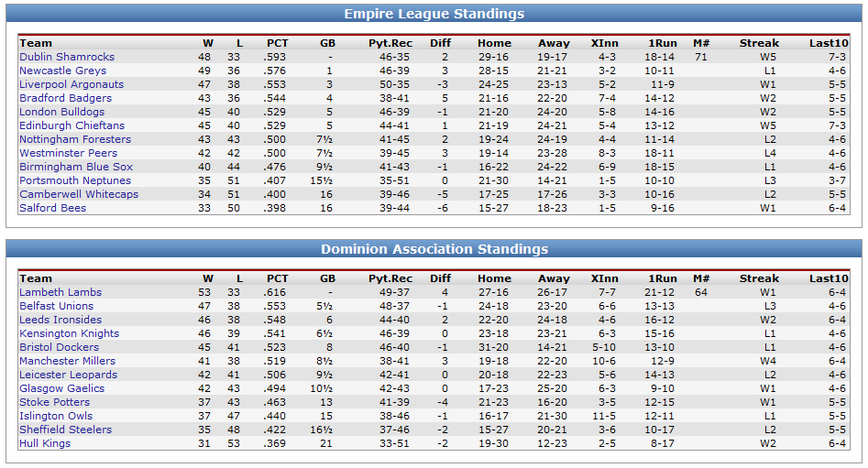Open Newcastle Greys team link
The width and height of the screenshot is (868, 468).
(x=62, y=71)
